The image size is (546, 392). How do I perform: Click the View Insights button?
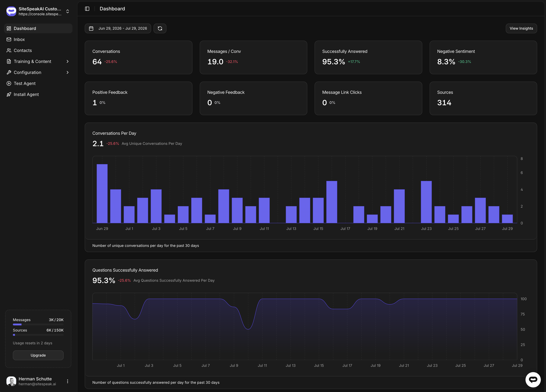(x=521, y=28)
